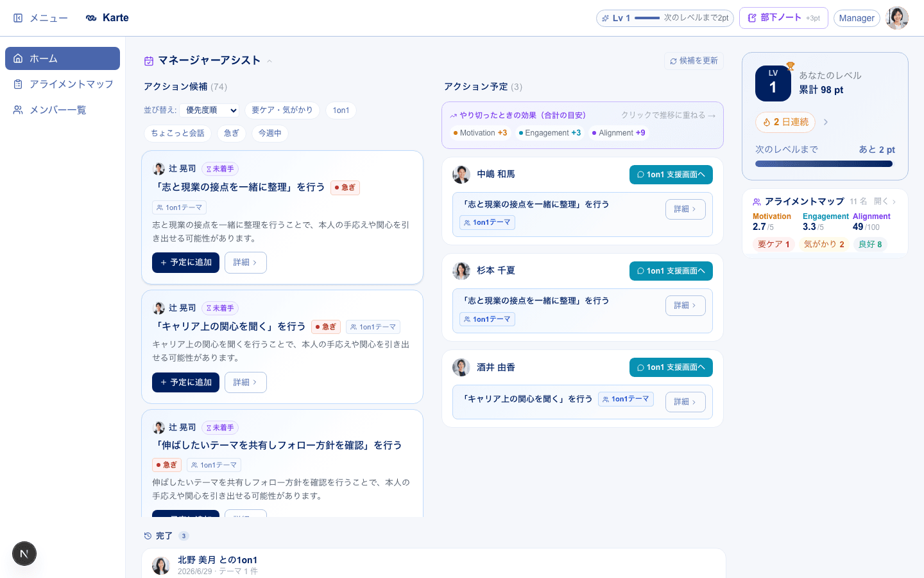Click 急ぎ tag on 志と現業の接点 candidate card
This screenshot has height=578, width=924.
point(345,188)
